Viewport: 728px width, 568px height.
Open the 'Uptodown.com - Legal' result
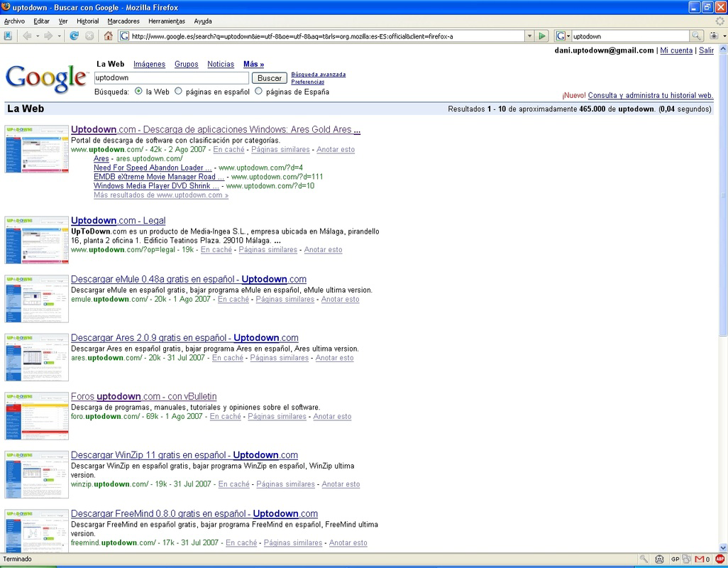pyautogui.click(x=118, y=221)
